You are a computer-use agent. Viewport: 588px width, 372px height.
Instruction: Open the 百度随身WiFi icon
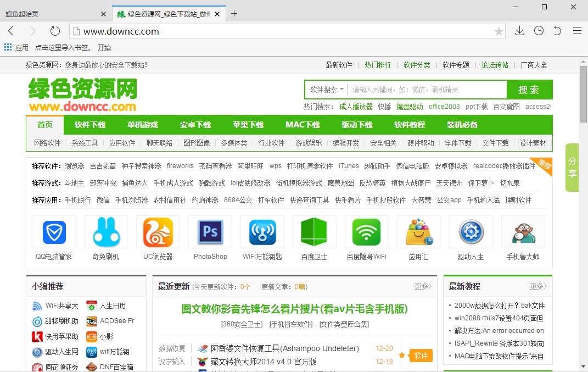point(366,231)
